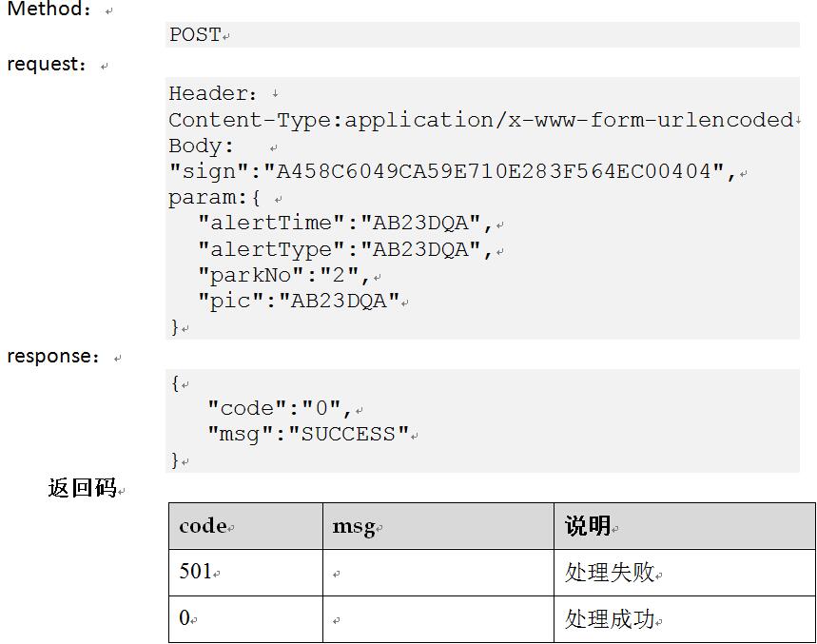The width and height of the screenshot is (817, 644).
Task: Click the sign value string
Action: coord(494,172)
